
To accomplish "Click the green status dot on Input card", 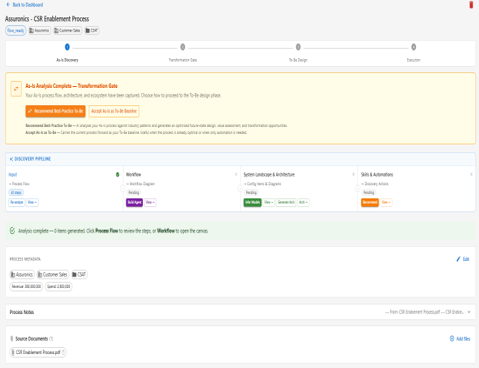I will tap(117, 174).
